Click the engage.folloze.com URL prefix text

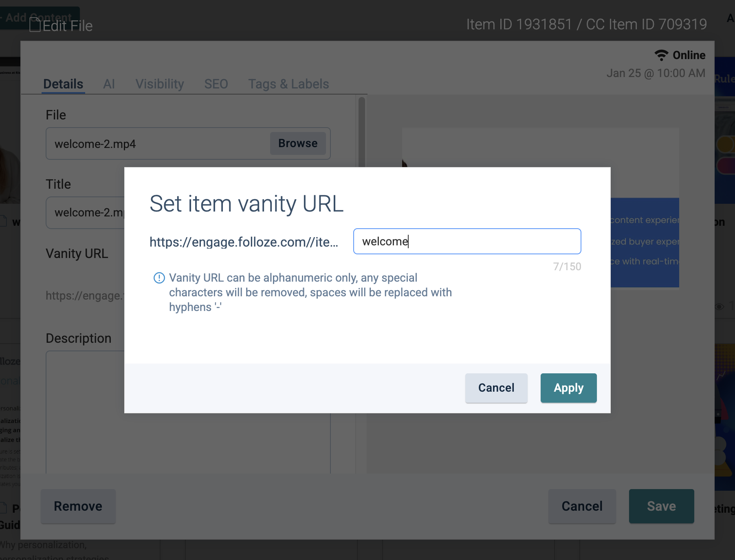[244, 242]
